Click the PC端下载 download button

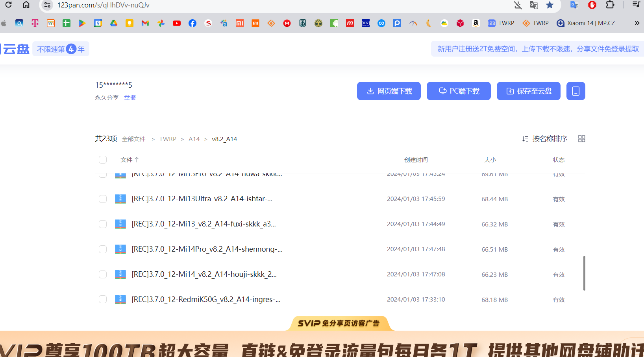459,91
